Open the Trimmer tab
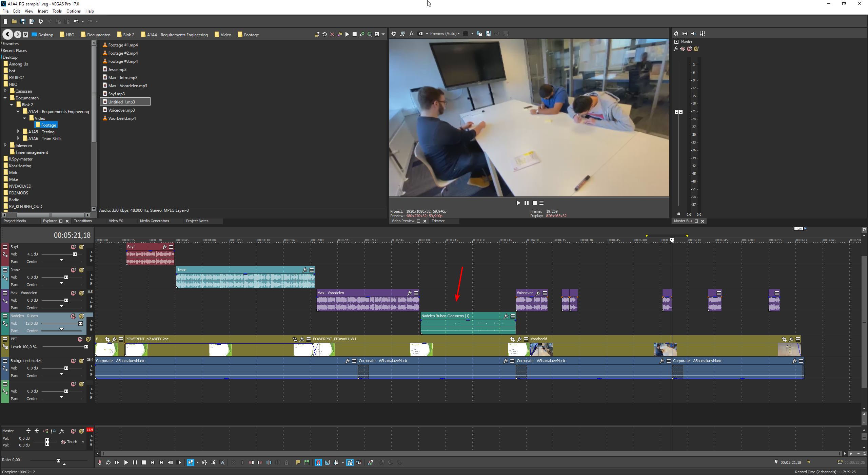 pyautogui.click(x=438, y=221)
